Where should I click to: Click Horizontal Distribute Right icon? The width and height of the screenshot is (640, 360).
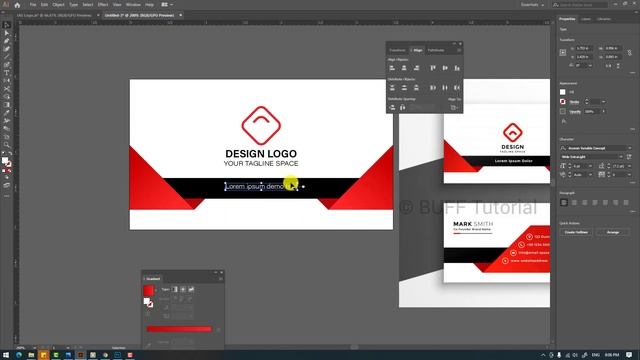[x=457, y=87]
